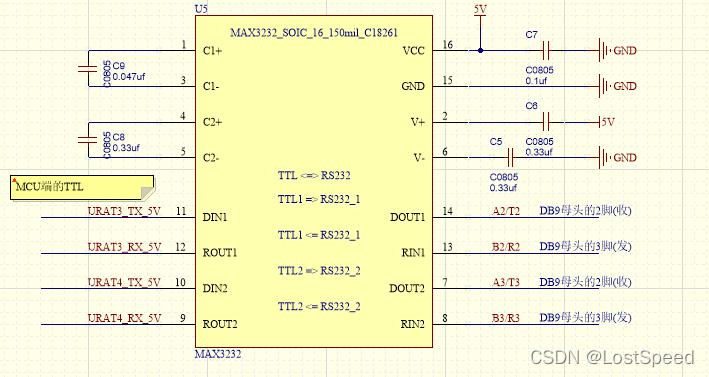This screenshot has height=377, width=709.
Task: Click the C7 capacitor symbol on VCC
Action: coord(546,51)
